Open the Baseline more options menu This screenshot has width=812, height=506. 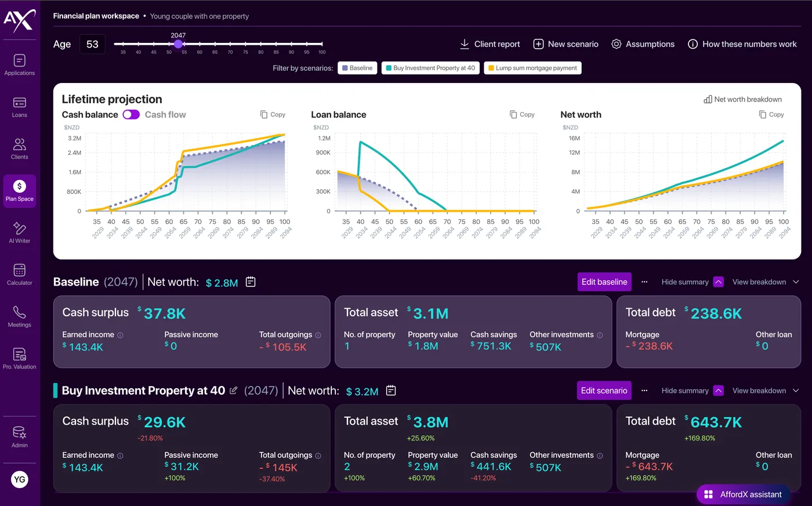pyautogui.click(x=644, y=282)
